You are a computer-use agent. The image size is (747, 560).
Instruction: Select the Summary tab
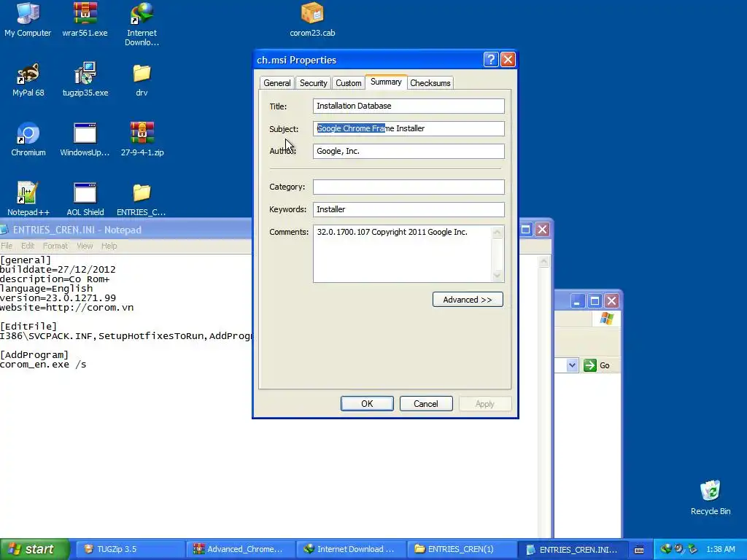[386, 82]
